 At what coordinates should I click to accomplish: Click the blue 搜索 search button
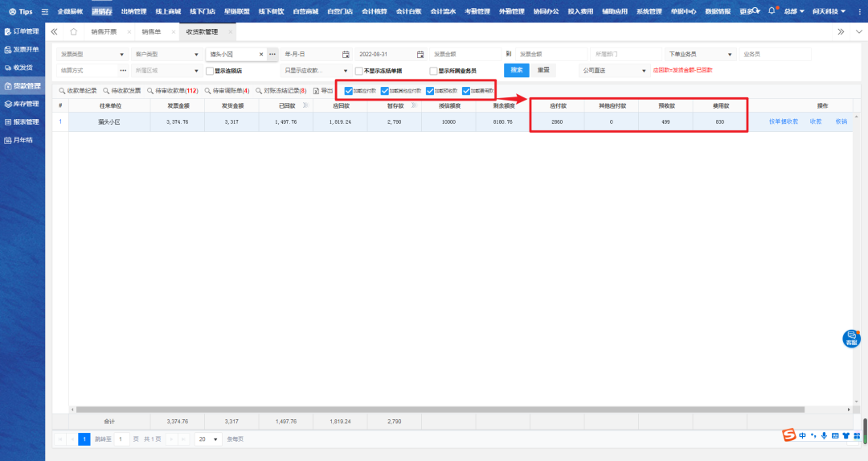point(517,71)
